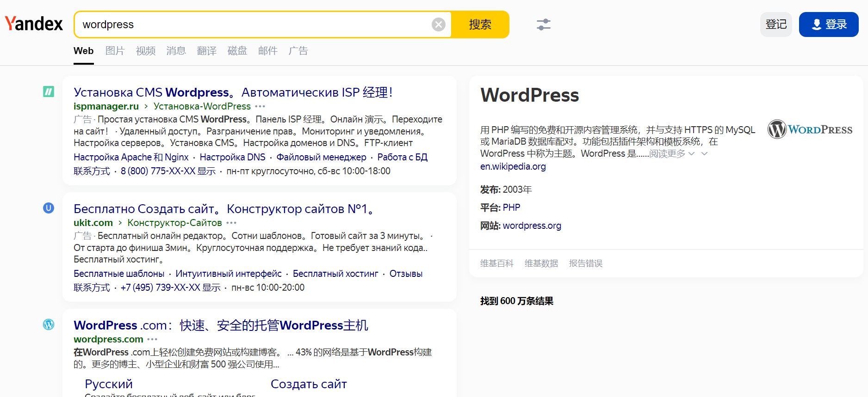Image resolution: width=868 pixels, height=397 pixels.
Task: Show the +7 (495) 739-XX-XX phone number
Action: point(171,287)
